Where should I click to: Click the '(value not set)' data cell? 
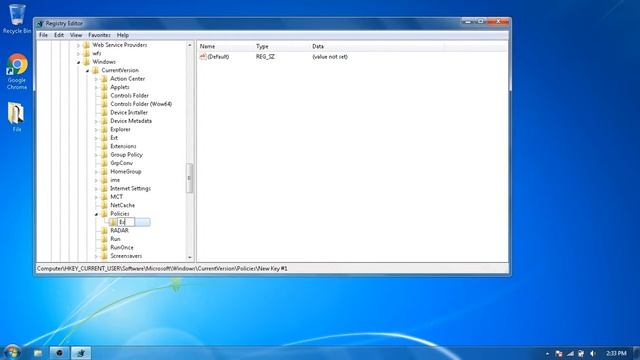(x=330, y=57)
